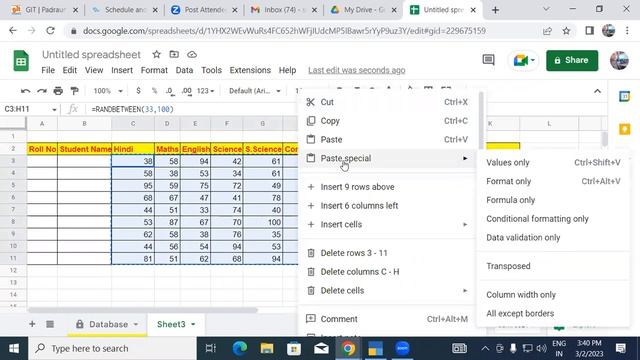Screen dimensions: 640x360
Task: Paste Formula only
Action: tap(553, 200)
